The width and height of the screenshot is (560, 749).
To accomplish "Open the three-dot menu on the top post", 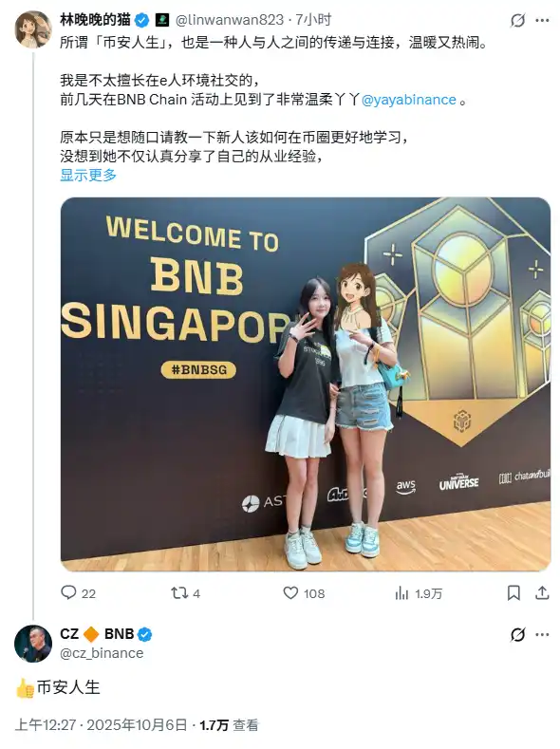I will pyautogui.click(x=542, y=21).
